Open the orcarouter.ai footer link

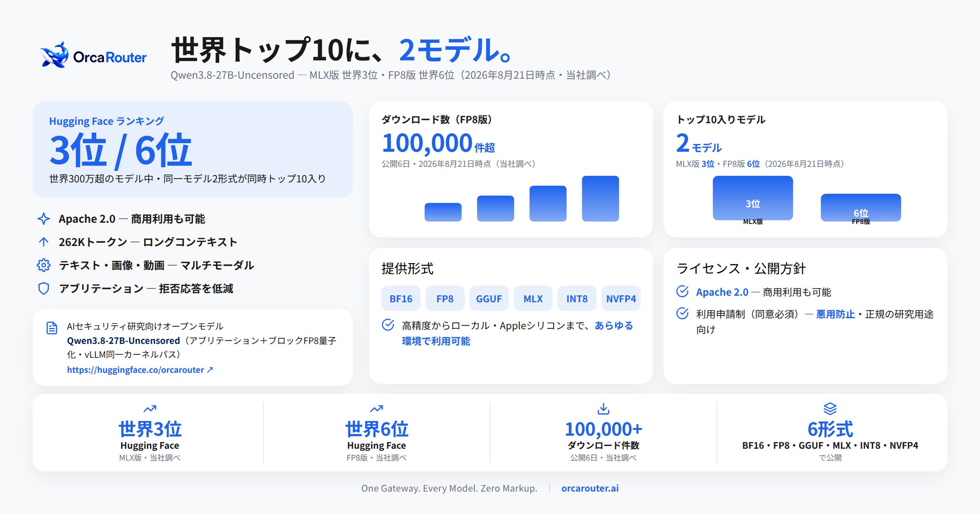(590, 488)
